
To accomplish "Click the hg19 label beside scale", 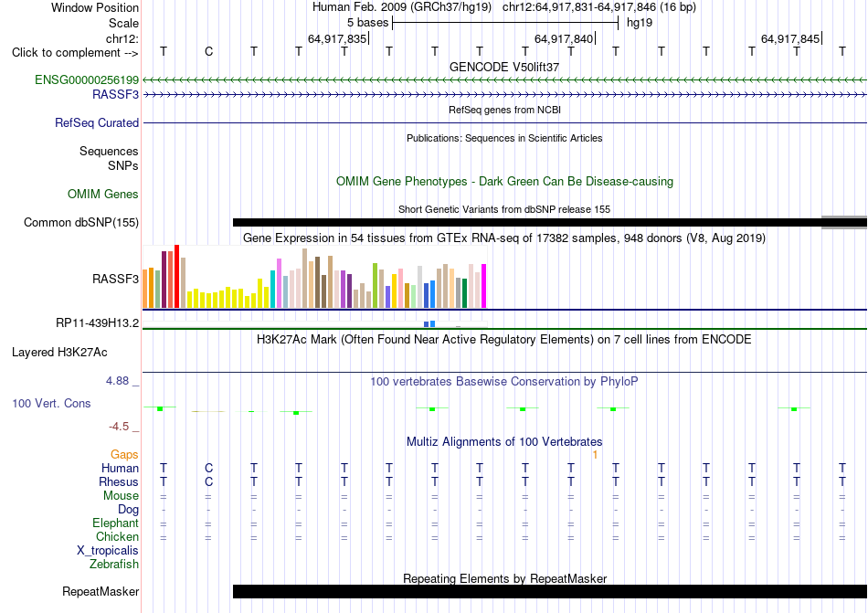I will [x=640, y=23].
